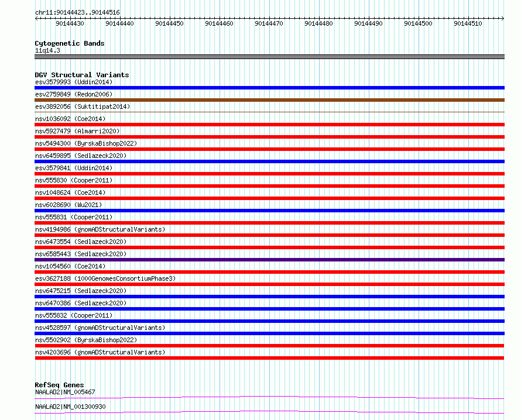Click the magenta NM_005467 transcript line

(269, 397)
